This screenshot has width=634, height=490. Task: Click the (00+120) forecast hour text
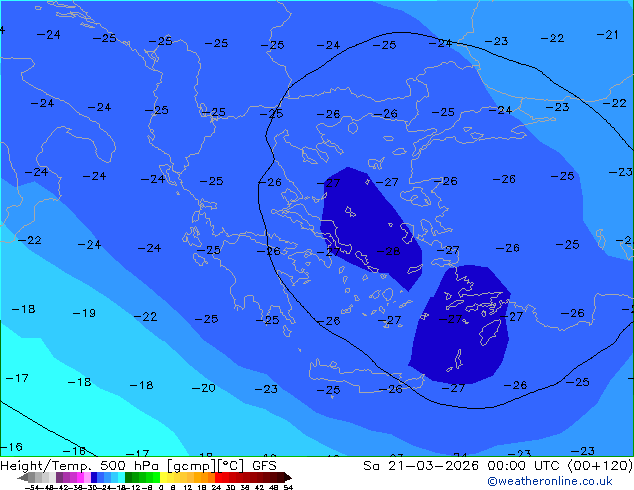click(x=600, y=466)
